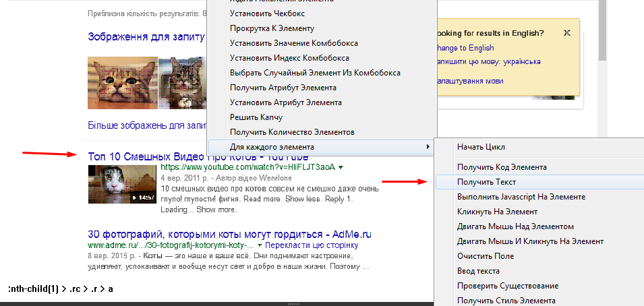Screen dimensions: 644x306
Task: Close the English results language prompt
Action: [566, 32]
